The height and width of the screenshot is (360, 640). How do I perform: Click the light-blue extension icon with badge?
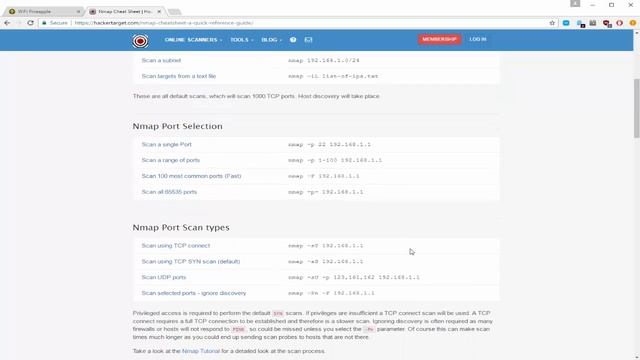[580, 23]
